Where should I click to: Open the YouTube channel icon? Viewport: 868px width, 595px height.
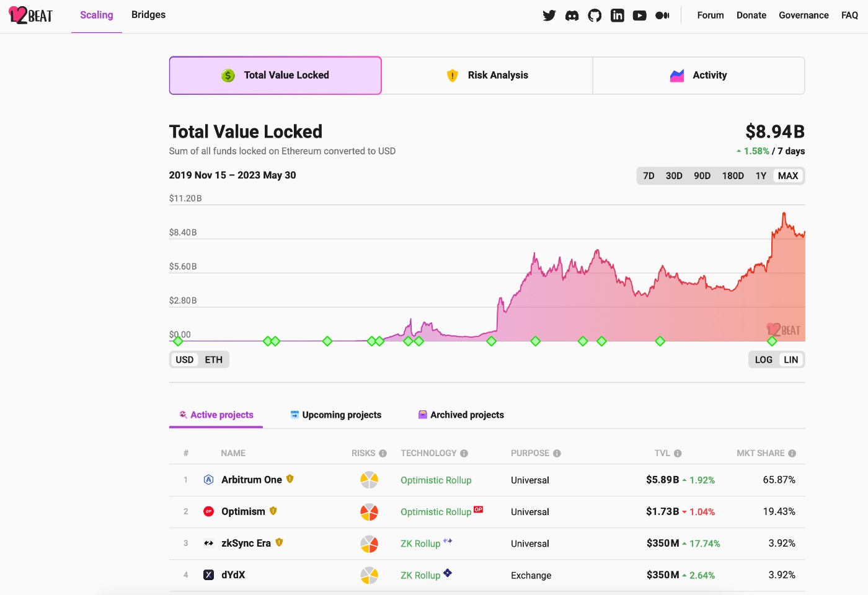[x=640, y=15]
